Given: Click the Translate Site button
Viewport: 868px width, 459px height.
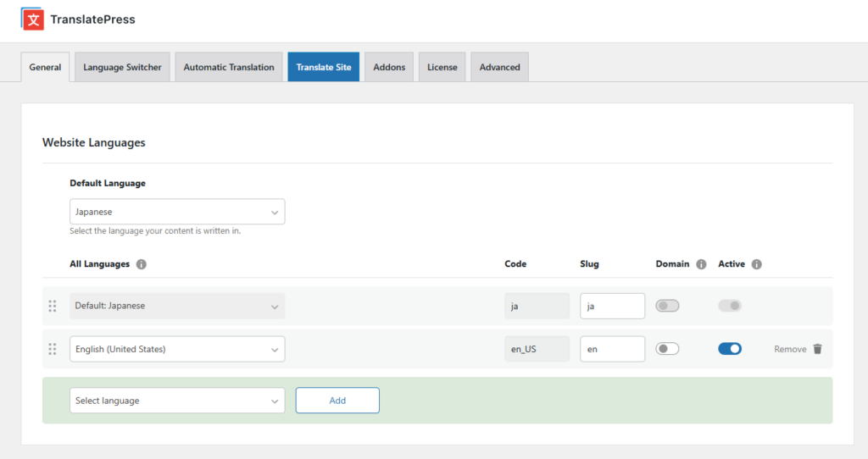Looking at the screenshot, I should [324, 68].
